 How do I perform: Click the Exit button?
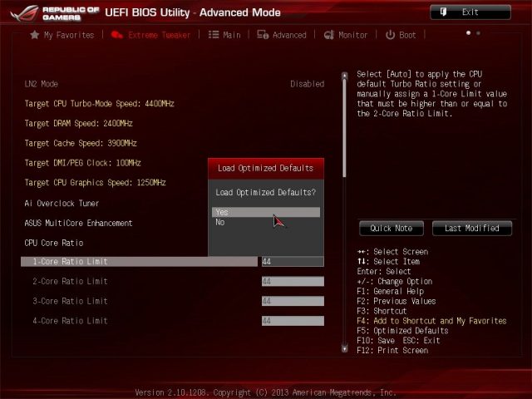coord(470,12)
